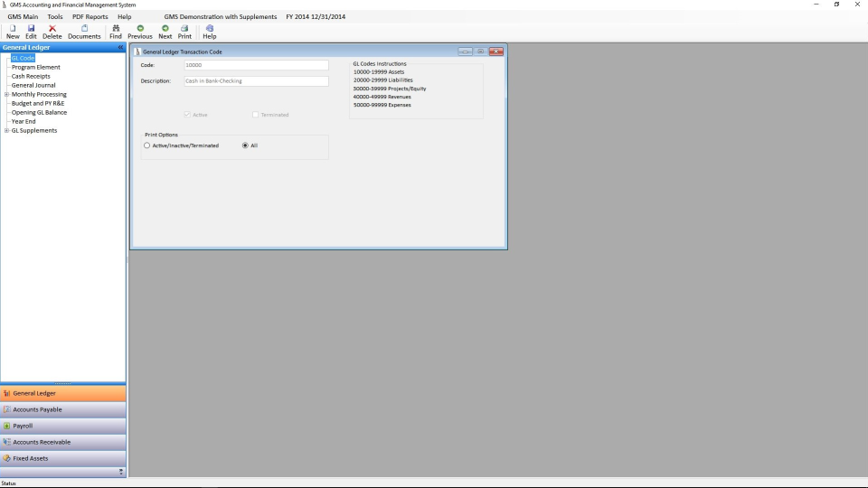This screenshot has height=488, width=868.
Task: Select Active/Inactive/Terminated print option
Action: 146,145
